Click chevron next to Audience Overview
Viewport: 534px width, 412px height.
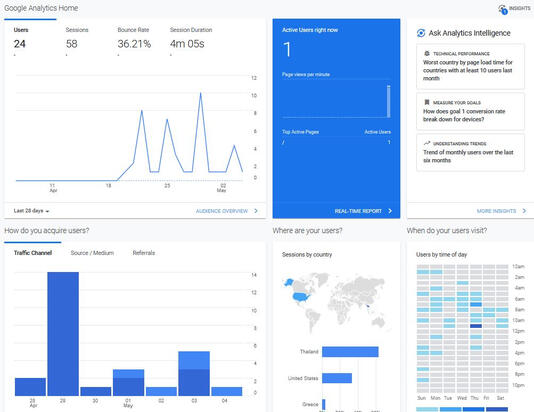click(x=256, y=211)
